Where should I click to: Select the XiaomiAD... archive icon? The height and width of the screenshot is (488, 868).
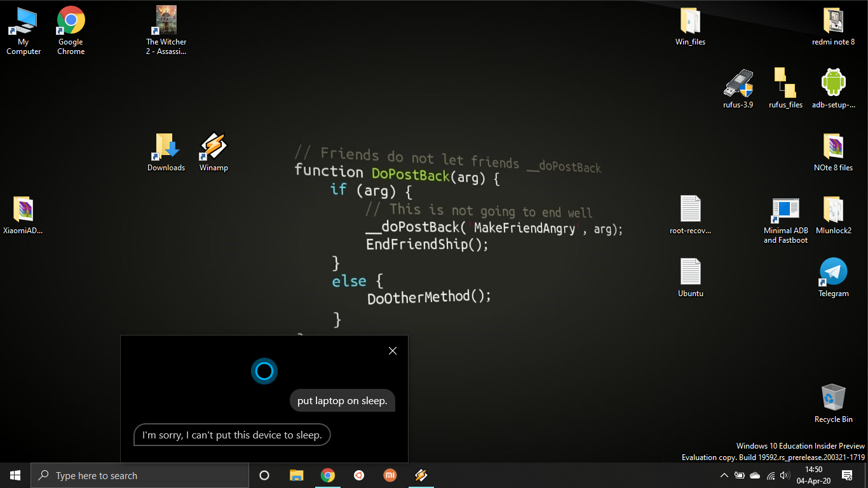click(24, 215)
